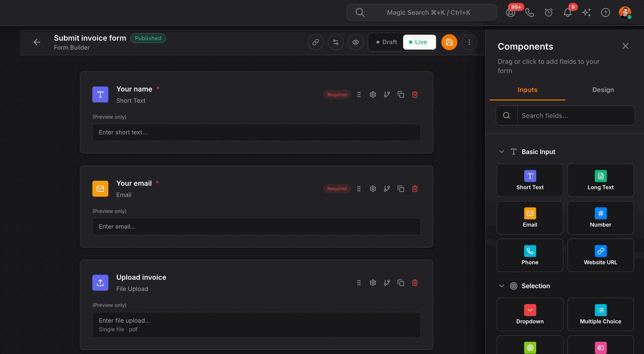This screenshot has height=354, width=644.
Task: Open conditional logic for Your name field
Action: point(386,95)
